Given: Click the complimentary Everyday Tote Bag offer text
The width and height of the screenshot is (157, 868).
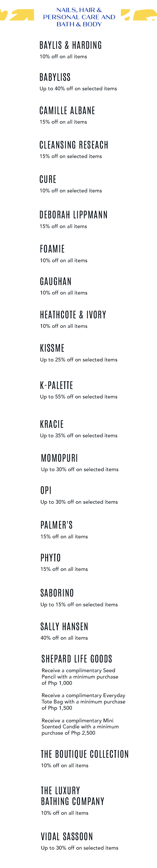Looking at the screenshot, I should point(83,702).
